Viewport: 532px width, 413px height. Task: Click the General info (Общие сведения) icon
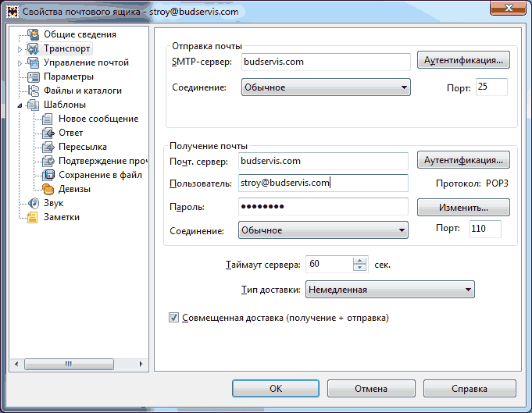tap(34, 34)
